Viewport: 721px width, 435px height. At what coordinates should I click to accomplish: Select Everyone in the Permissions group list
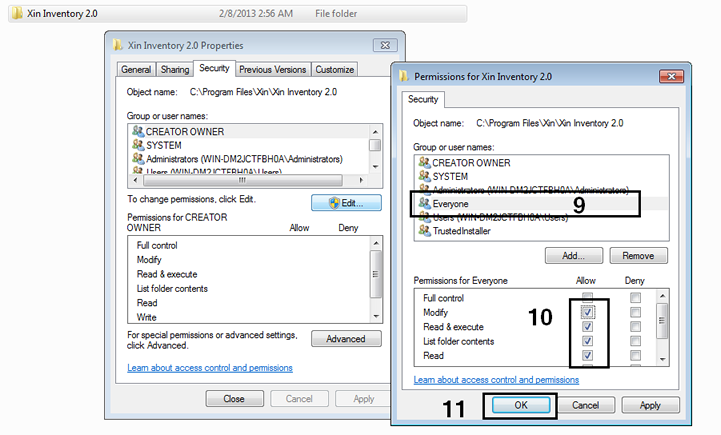pos(541,204)
